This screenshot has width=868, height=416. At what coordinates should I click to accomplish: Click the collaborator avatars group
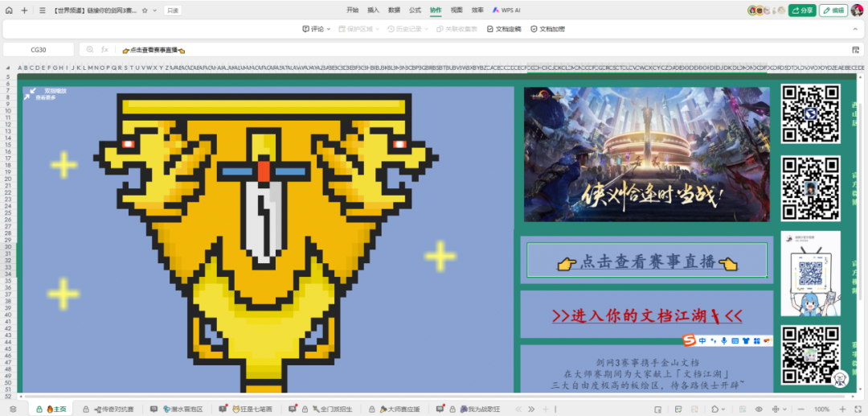(x=766, y=10)
